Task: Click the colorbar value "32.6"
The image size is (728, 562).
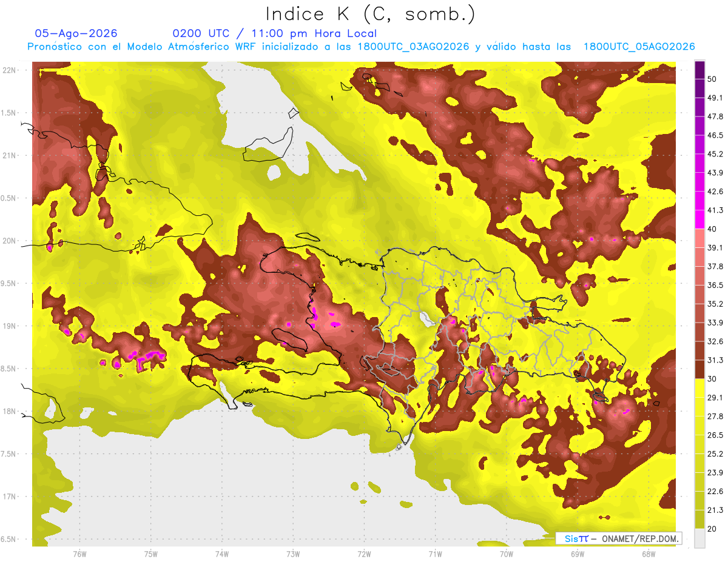Action: 715,341
